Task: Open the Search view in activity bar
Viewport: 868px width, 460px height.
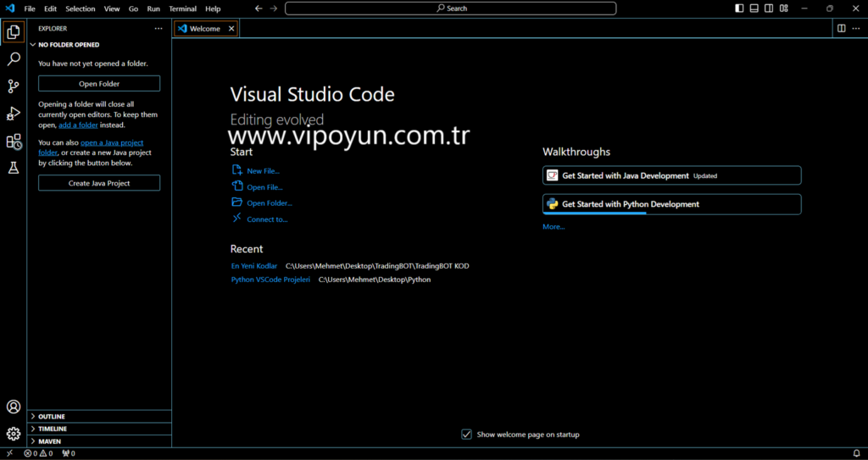Action: tap(14, 58)
